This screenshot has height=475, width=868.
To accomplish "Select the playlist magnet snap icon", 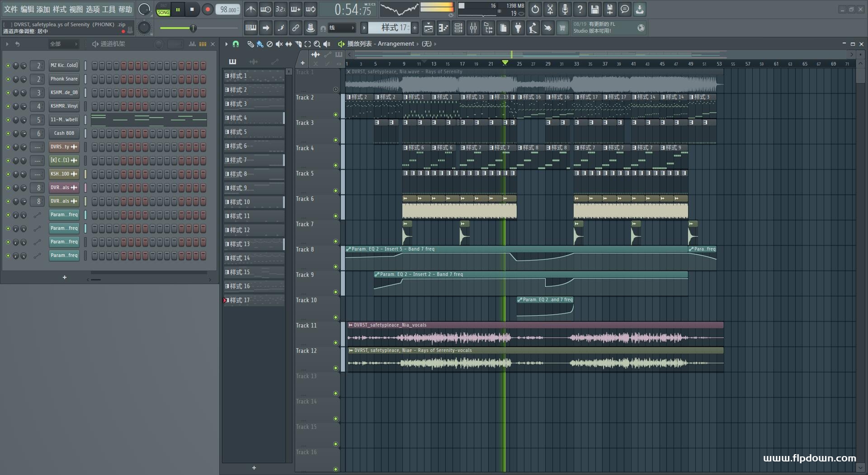I will pyautogui.click(x=236, y=44).
